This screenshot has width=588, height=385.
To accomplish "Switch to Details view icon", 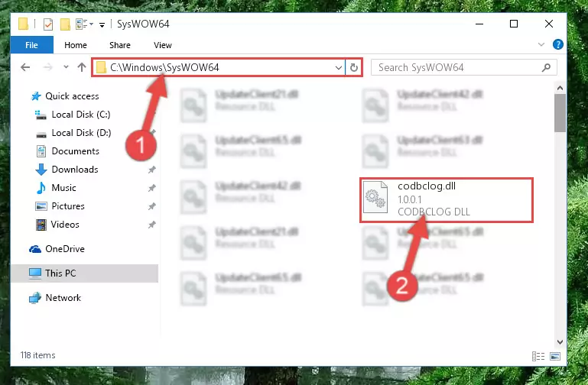I will pyautogui.click(x=538, y=356).
